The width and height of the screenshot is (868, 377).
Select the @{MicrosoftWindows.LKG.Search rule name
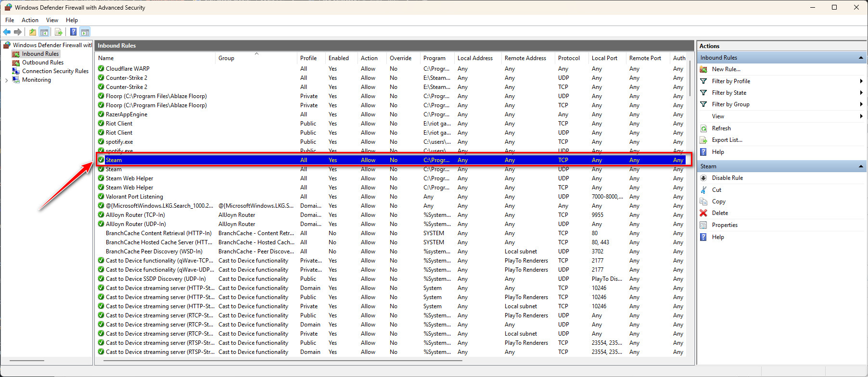coord(159,206)
